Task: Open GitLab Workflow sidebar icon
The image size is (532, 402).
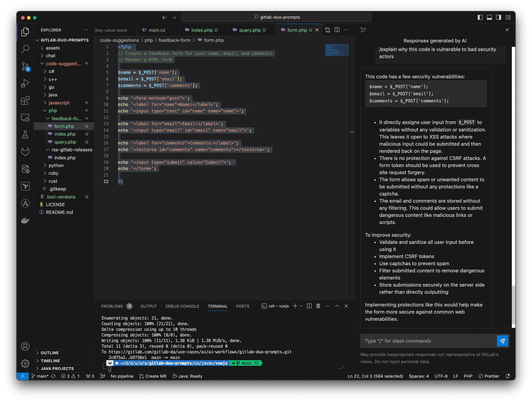Action: pos(25,152)
